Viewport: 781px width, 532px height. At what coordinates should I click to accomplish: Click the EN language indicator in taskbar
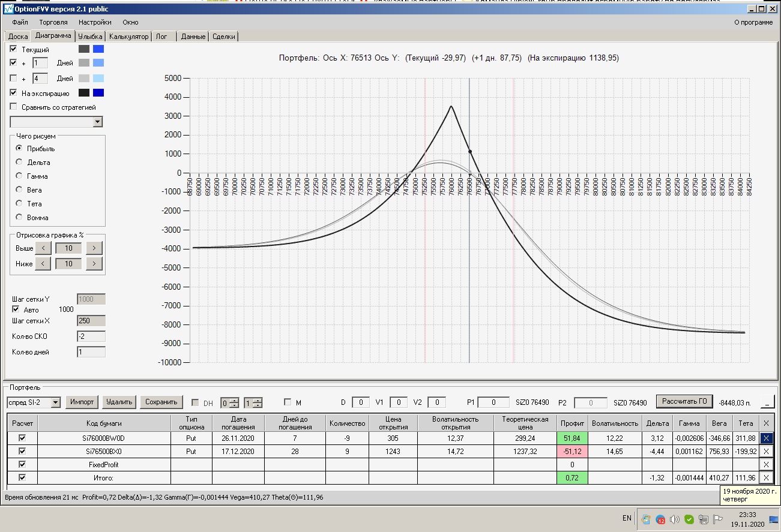pyautogui.click(x=627, y=518)
